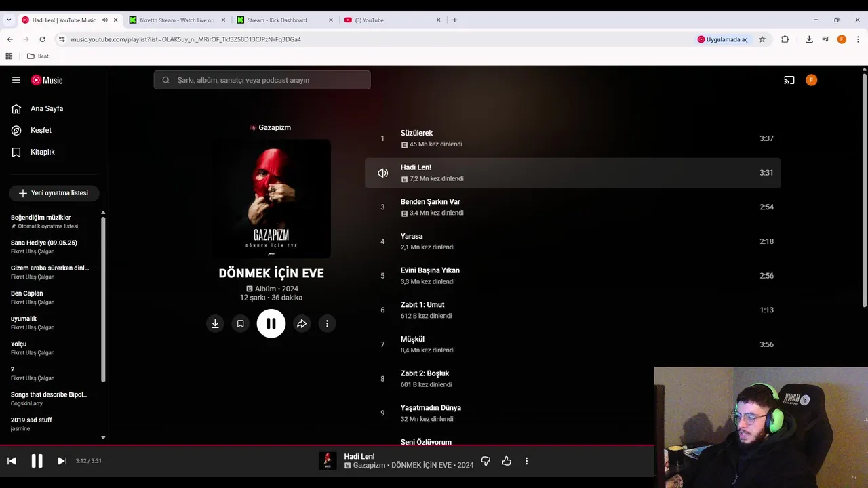Open a new browser tab

coord(454,20)
